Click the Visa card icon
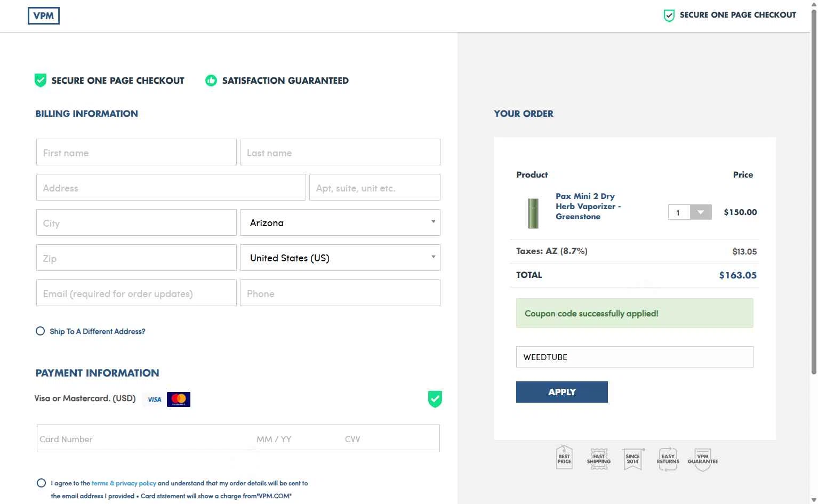818x504 pixels. click(x=154, y=399)
